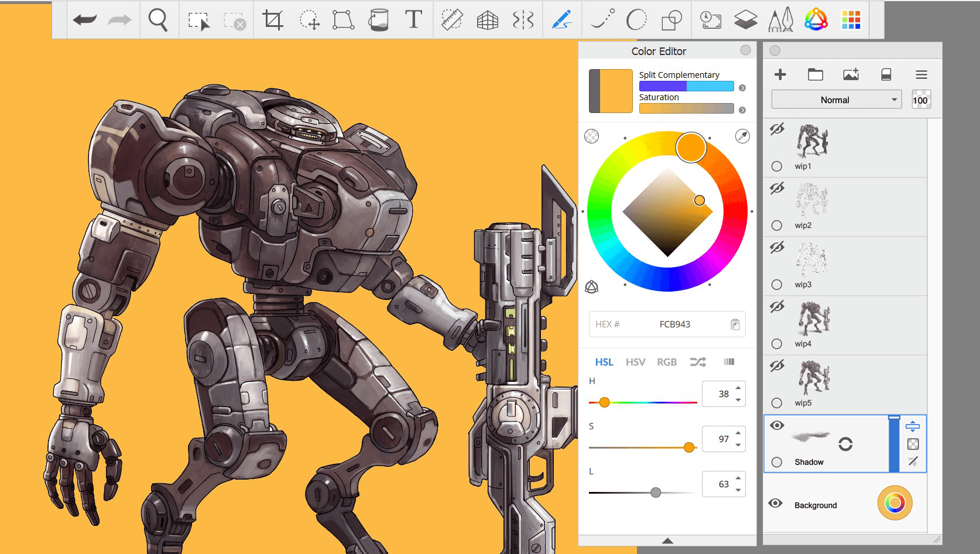The width and height of the screenshot is (980, 554).
Task: Show the hidden wip1 layer
Action: click(777, 129)
